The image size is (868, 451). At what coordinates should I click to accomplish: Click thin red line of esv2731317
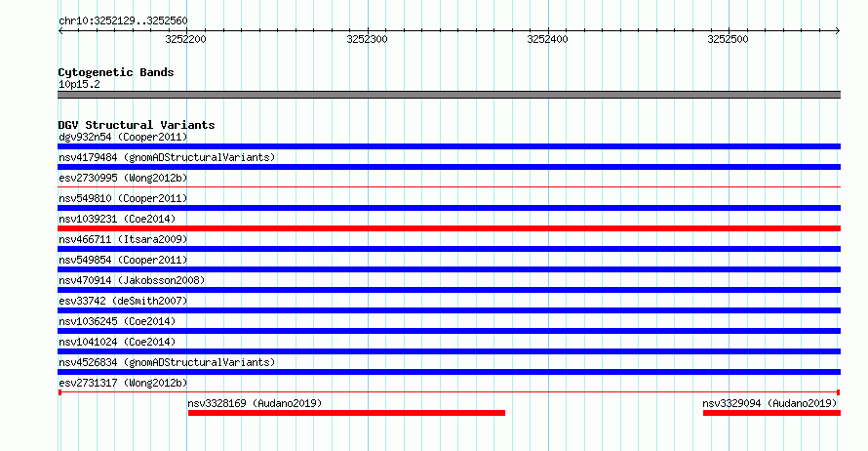(x=449, y=392)
